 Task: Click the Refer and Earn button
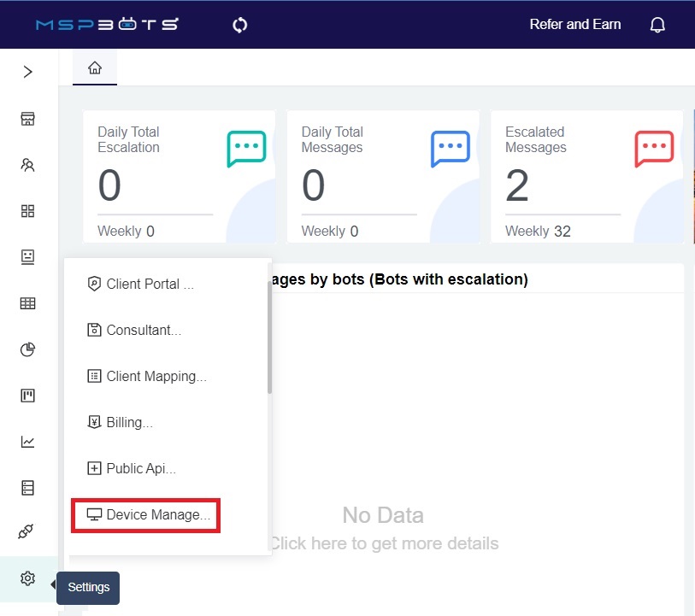point(574,24)
